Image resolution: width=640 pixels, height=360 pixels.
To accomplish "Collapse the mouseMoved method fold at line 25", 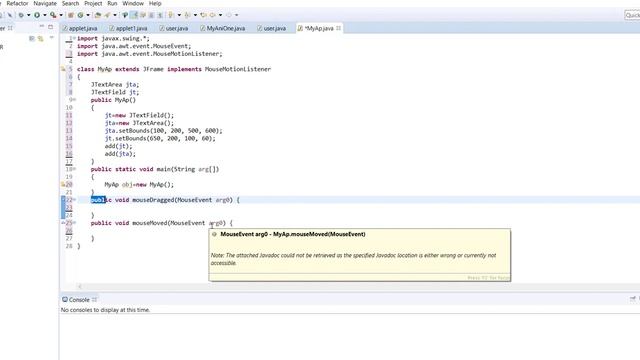I will coord(74,223).
